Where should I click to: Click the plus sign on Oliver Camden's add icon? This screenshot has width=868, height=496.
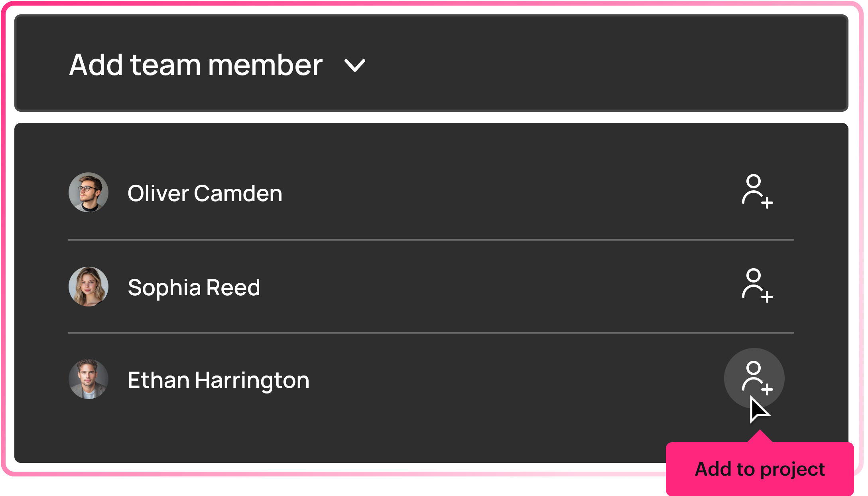(x=767, y=203)
